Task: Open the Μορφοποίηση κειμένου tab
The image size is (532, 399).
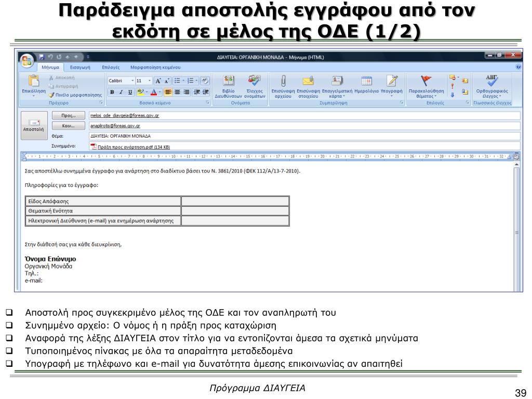Action: [155, 67]
